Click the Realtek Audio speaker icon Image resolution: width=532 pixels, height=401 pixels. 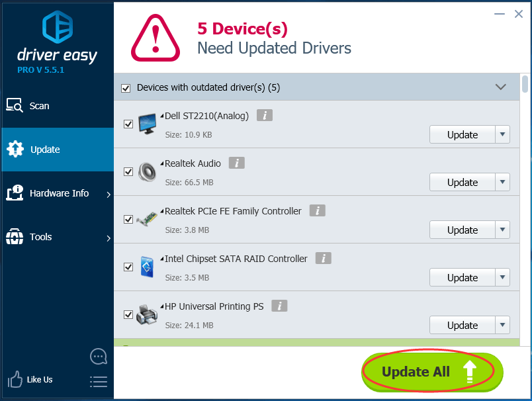click(x=148, y=172)
